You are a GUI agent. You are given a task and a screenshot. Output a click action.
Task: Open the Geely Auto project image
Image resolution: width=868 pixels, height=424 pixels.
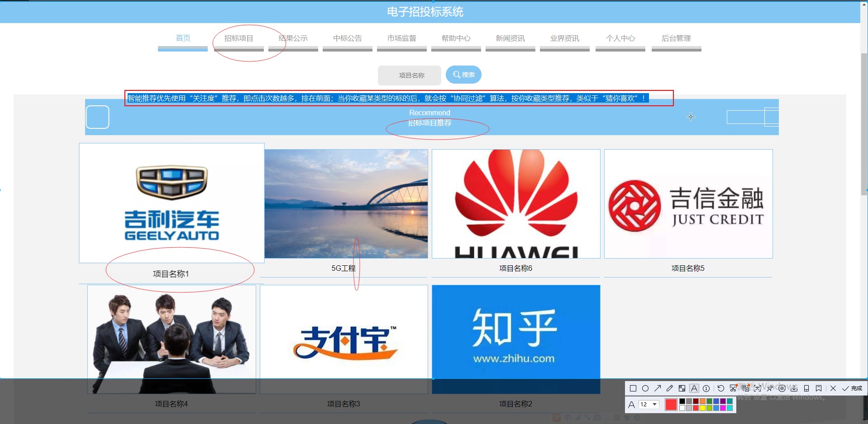(x=172, y=203)
